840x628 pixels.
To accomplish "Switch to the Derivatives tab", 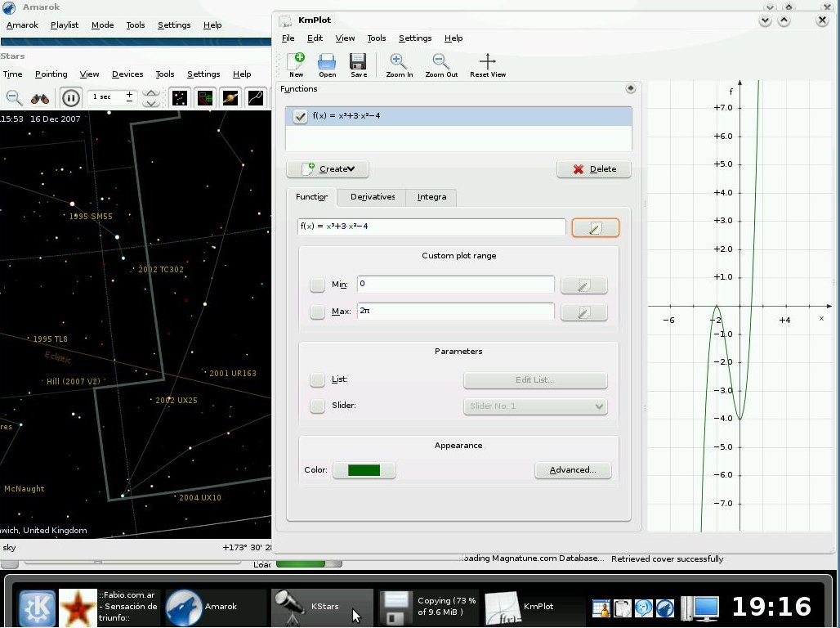I will pos(373,197).
